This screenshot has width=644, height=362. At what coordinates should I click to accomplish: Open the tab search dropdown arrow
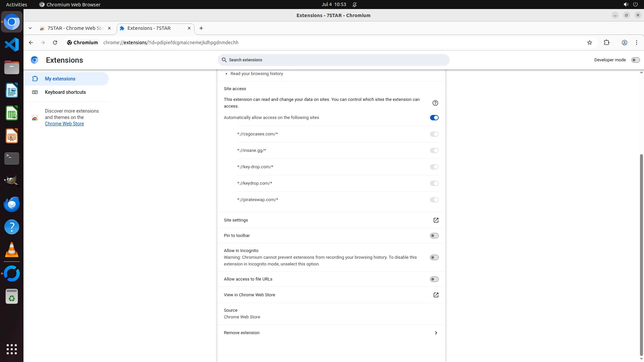[x=30, y=28]
